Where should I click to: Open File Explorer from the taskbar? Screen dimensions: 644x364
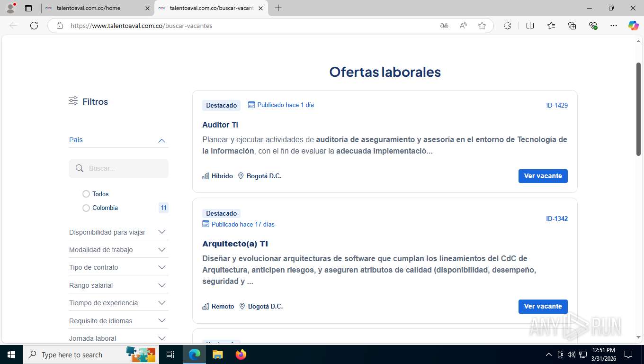[x=217, y=355]
